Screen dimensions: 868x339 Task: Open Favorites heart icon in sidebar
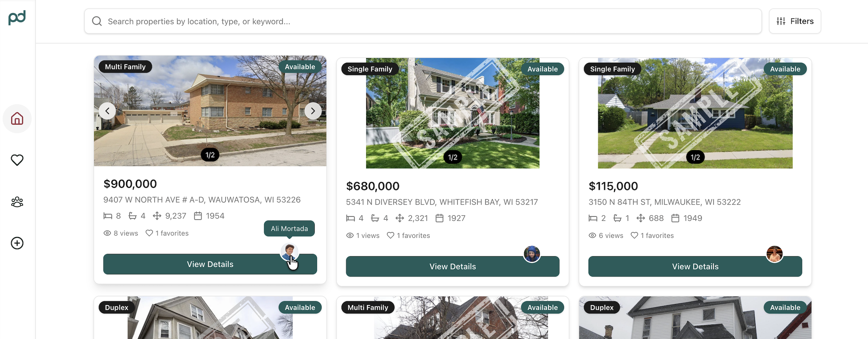[17, 160]
